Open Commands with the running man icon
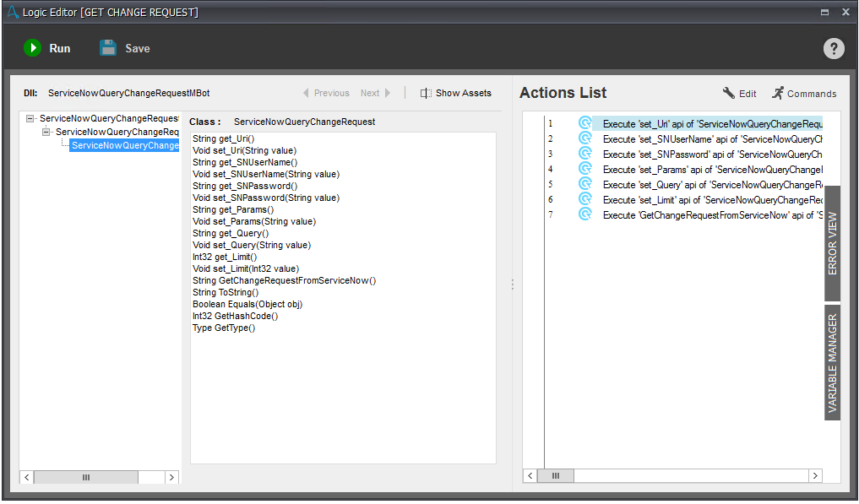The height and width of the screenshot is (504, 859). point(778,93)
